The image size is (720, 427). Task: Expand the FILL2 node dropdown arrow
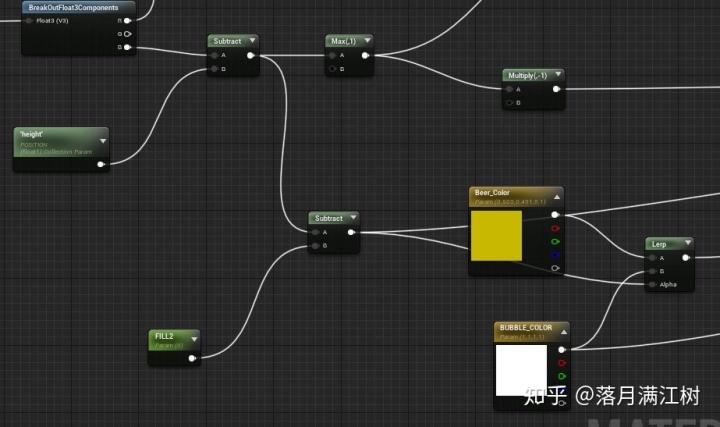[x=194, y=339]
